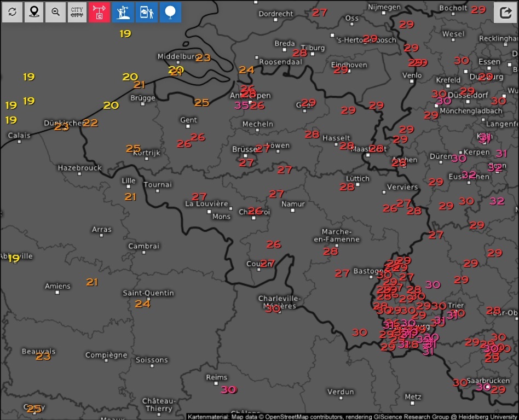
Task: Click the Mönchengladbach city label
Action: [x=471, y=111]
